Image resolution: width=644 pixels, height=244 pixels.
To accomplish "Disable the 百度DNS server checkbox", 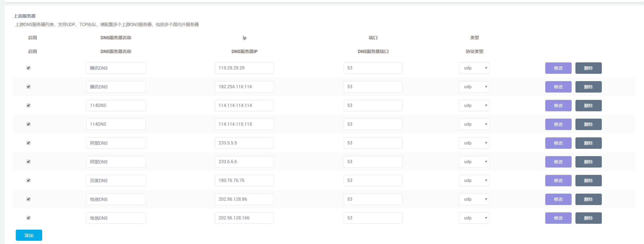I will (x=28, y=180).
